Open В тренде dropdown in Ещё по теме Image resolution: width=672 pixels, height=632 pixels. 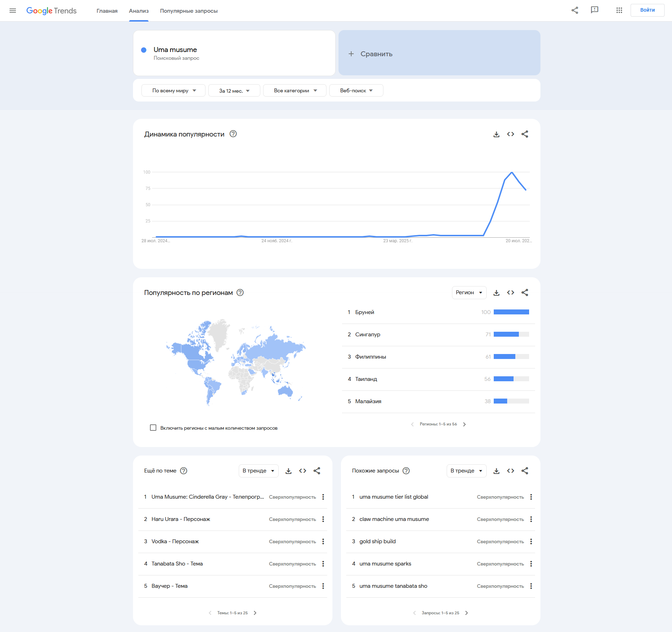tap(259, 471)
